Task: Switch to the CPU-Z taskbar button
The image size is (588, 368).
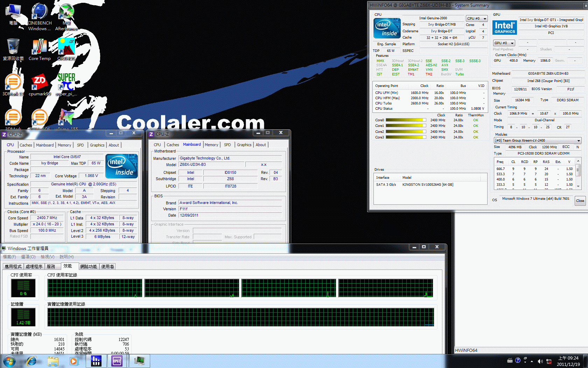Action: click(117, 361)
